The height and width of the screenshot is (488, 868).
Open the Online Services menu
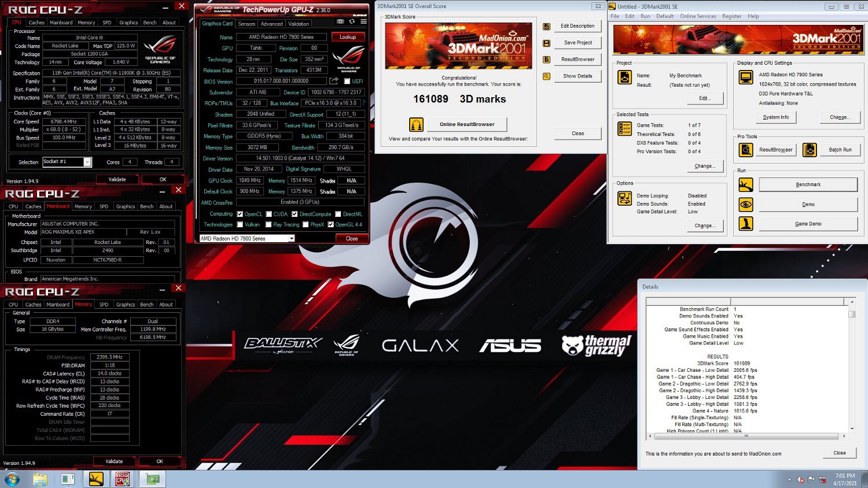pyautogui.click(x=698, y=16)
